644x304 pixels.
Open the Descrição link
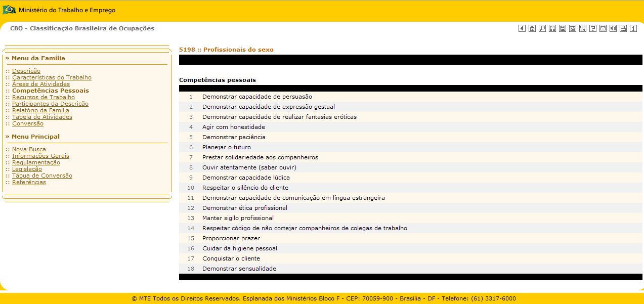click(x=26, y=71)
